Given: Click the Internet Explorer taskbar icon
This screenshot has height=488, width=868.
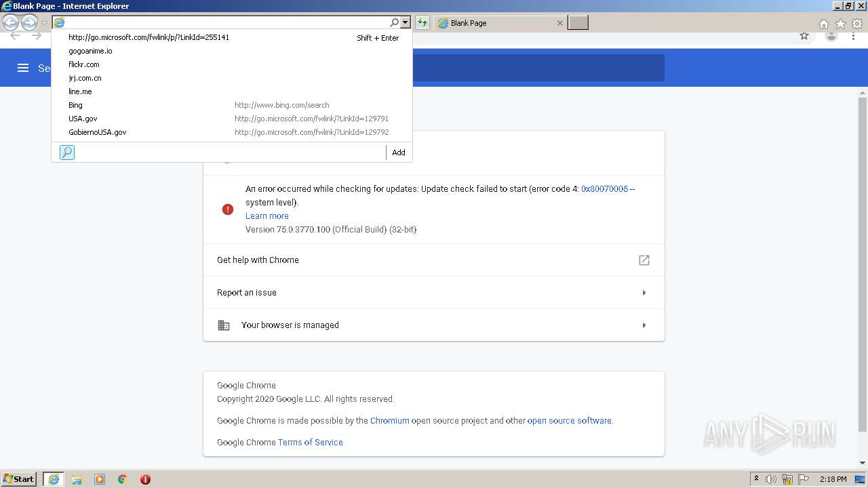Looking at the screenshot, I should click(54, 479).
